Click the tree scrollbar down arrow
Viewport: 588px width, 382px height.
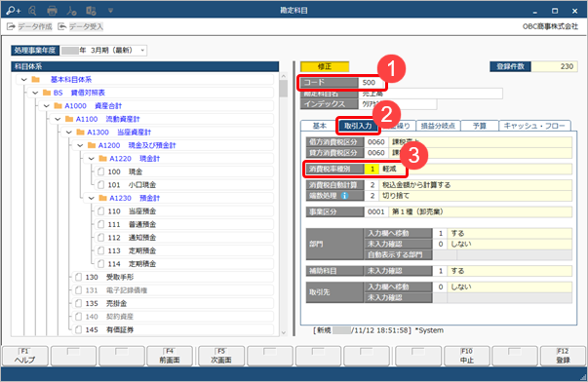click(284, 332)
